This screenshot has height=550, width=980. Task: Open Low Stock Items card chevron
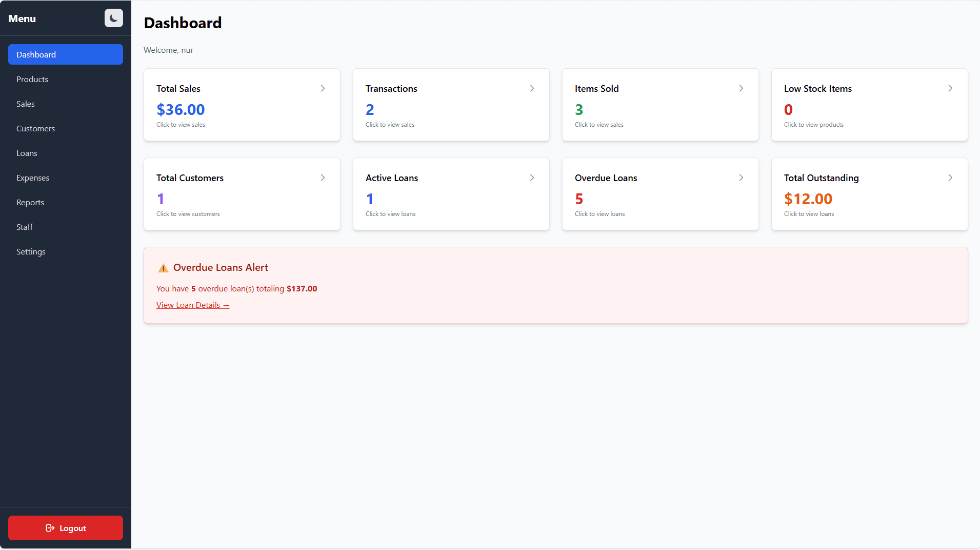tap(950, 88)
